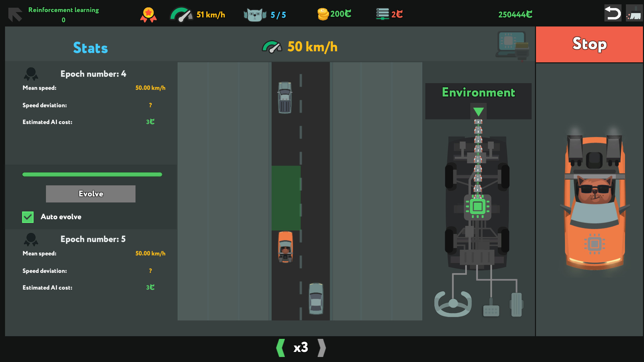Screen dimensions: 644x362
Task: Select the Stats panel tab
Action: pos(90,47)
